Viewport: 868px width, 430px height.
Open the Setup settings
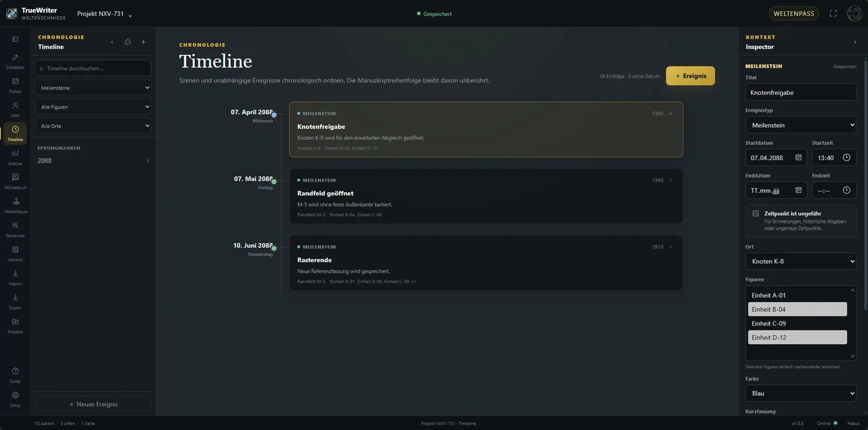point(15,399)
